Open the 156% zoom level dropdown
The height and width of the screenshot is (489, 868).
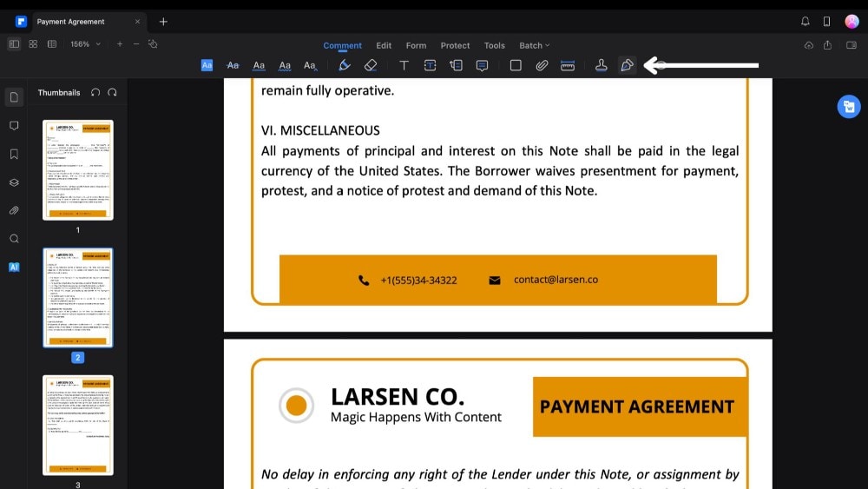coord(85,43)
